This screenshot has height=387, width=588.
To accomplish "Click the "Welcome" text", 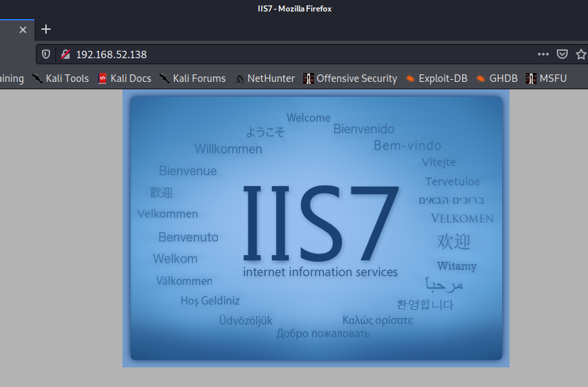I will point(309,118).
